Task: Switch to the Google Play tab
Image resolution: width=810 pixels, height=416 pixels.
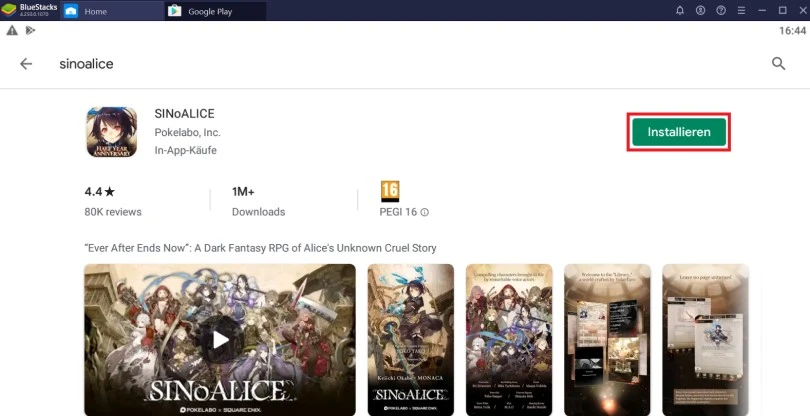Action: (216, 11)
